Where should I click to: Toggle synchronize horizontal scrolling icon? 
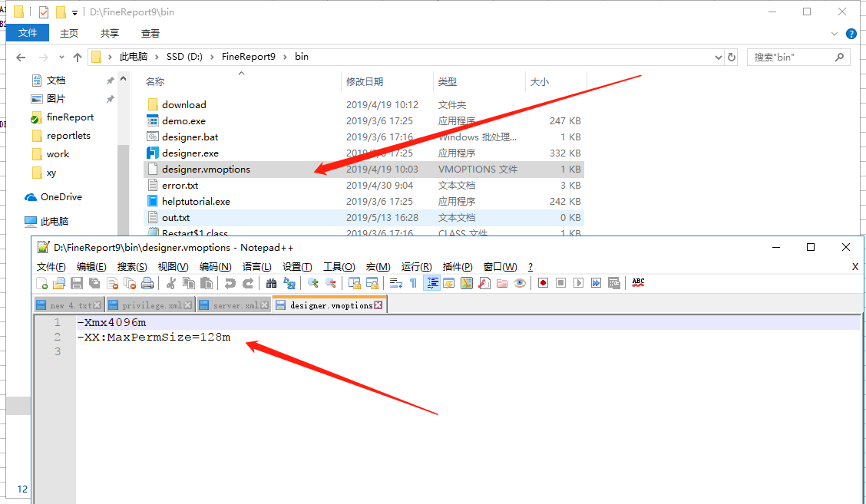pos(372,283)
